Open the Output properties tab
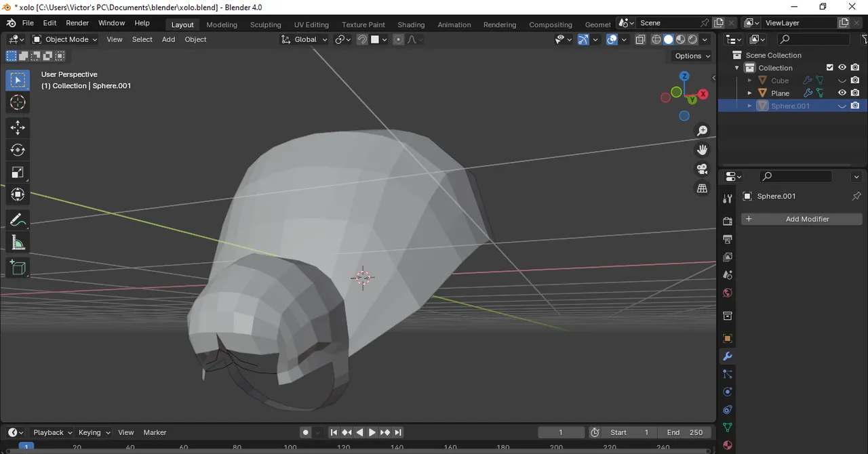Image resolution: width=868 pixels, height=454 pixels. pos(727,239)
